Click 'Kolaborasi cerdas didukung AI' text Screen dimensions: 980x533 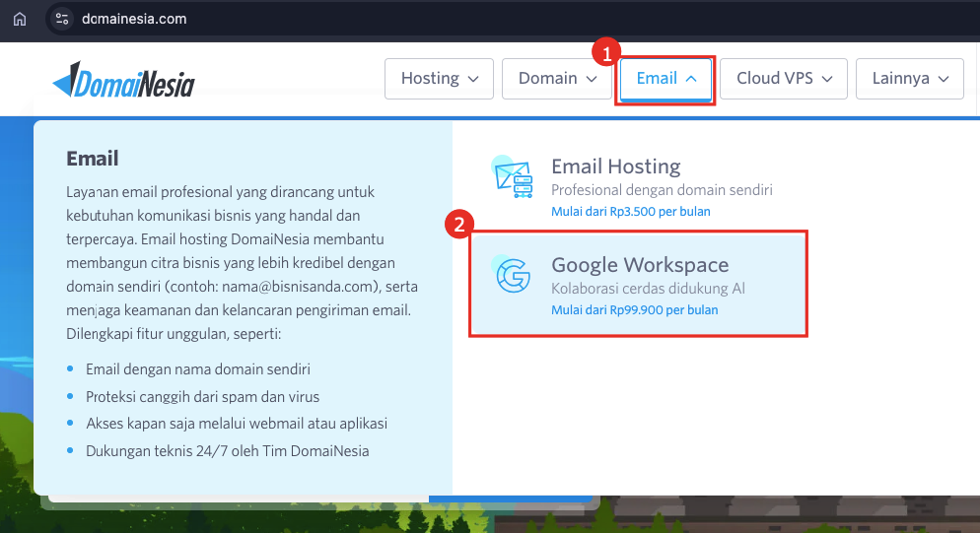(648, 289)
